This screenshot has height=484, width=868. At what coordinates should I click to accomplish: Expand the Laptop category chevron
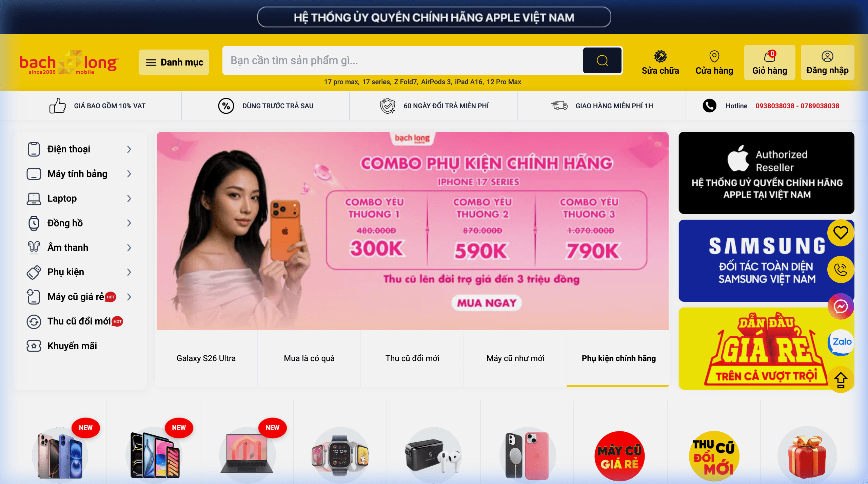click(x=129, y=199)
